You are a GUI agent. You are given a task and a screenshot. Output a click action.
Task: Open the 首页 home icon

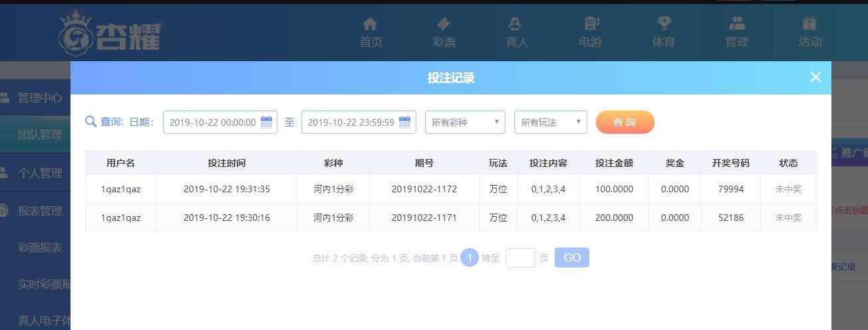pyautogui.click(x=370, y=24)
